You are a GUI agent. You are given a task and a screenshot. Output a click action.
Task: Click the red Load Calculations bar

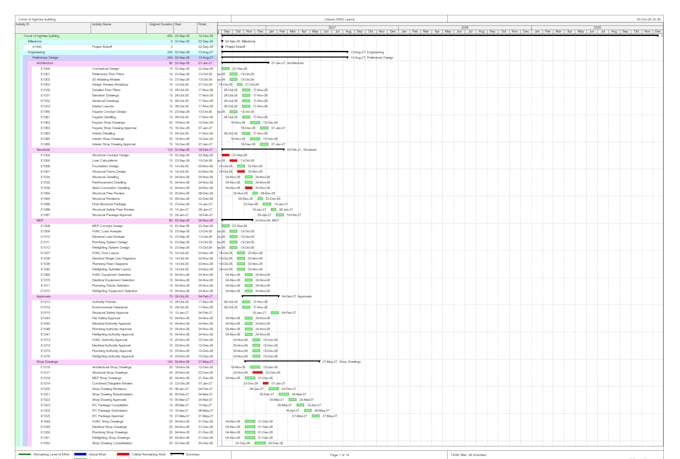click(x=233, y=161)
